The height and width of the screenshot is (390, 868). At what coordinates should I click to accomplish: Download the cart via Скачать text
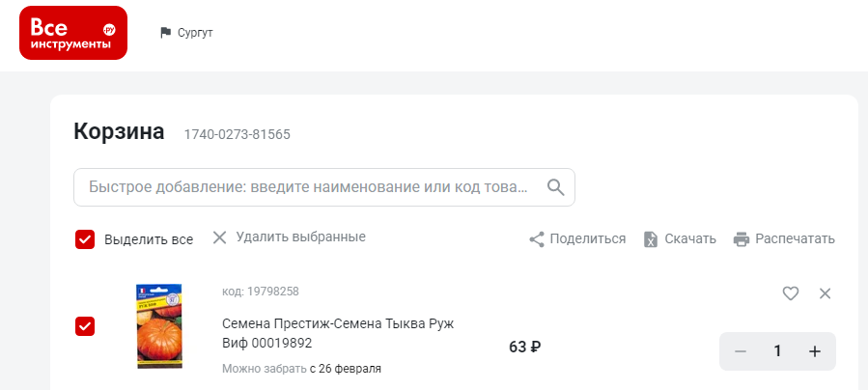(x=690, y=239)
